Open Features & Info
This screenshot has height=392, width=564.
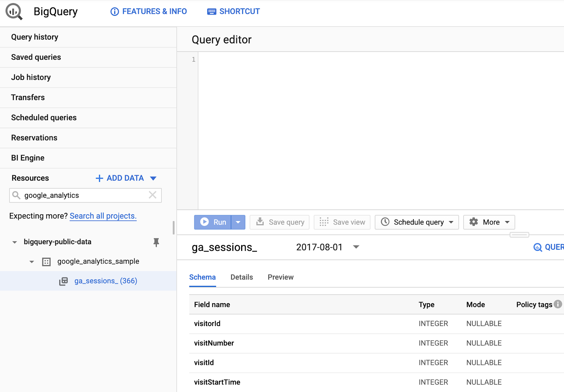click(x=149, y=12)
